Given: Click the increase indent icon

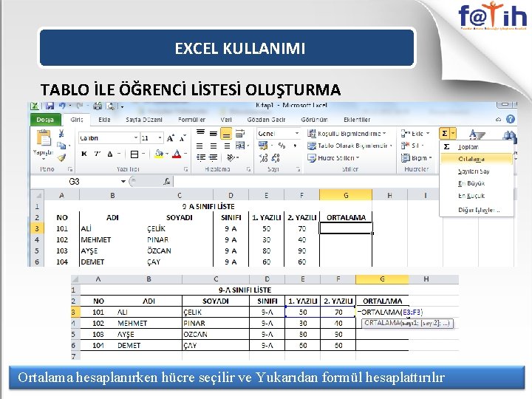Looking at the screenshot, I should click(x=214, y=158).
